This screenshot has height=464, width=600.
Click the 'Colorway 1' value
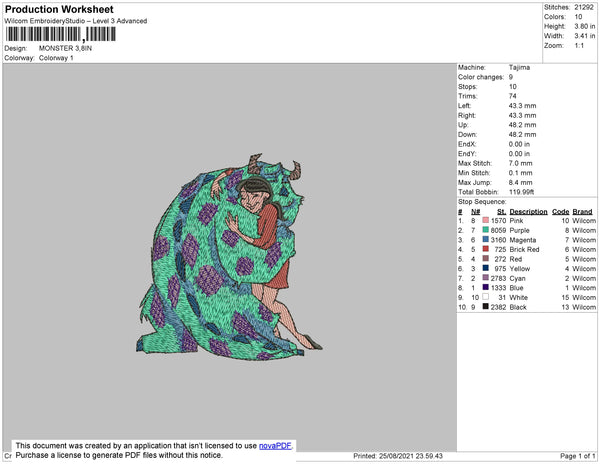pyautogui.click(x=56, y=58)
